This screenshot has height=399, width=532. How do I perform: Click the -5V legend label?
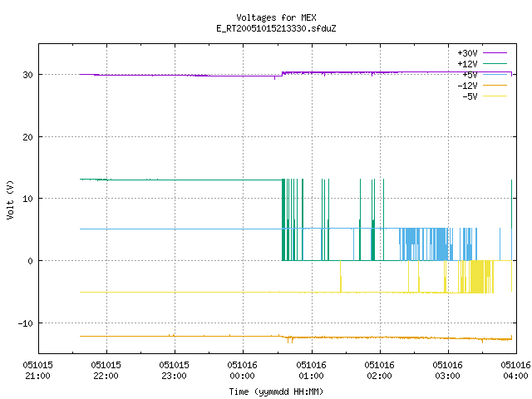pos(470,96)
